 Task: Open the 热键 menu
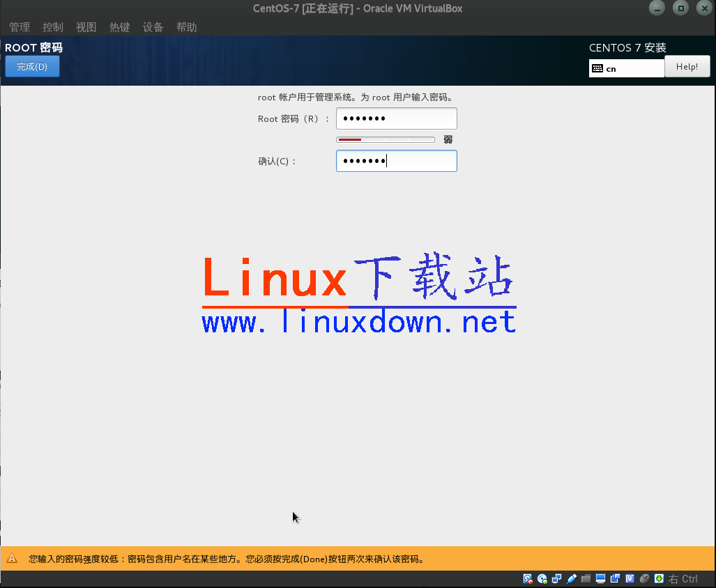(120, 27)
